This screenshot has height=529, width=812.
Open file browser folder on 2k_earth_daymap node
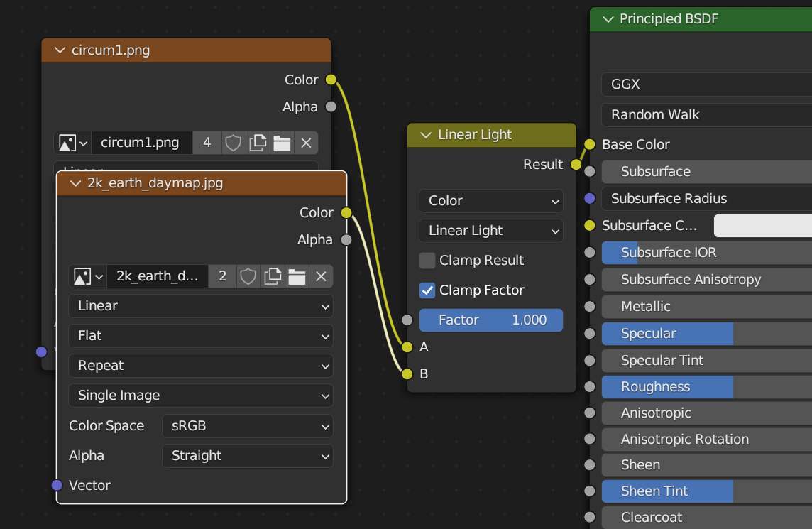coord(297,276)
